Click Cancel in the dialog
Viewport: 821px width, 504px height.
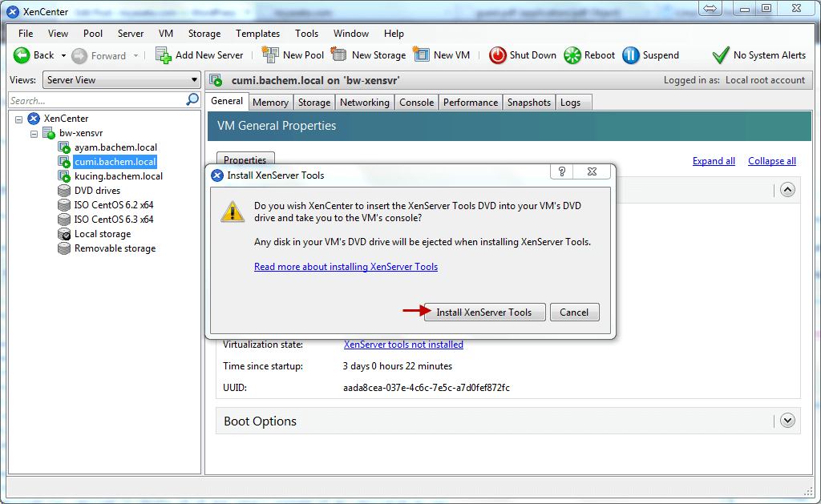[574, 312]
